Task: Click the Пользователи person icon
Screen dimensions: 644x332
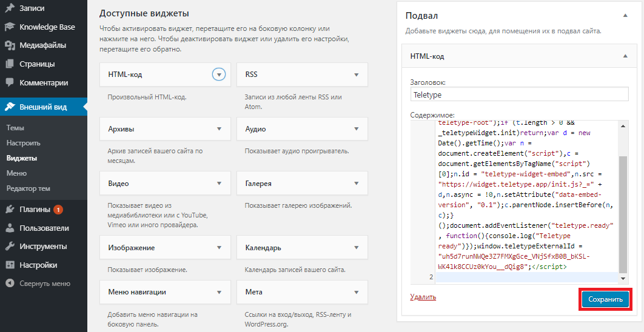Action: [x=10, y=228]
